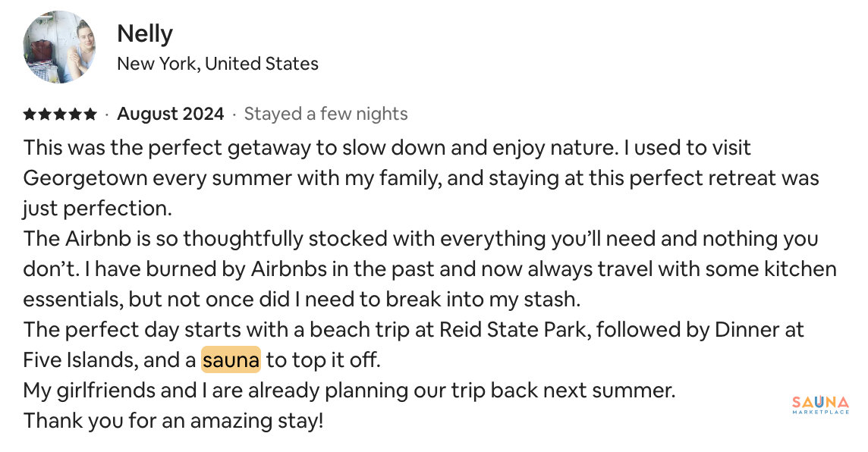Click the last star in the rating
Viewport: 868px width, 452px height.
click(x=90, y=114)
